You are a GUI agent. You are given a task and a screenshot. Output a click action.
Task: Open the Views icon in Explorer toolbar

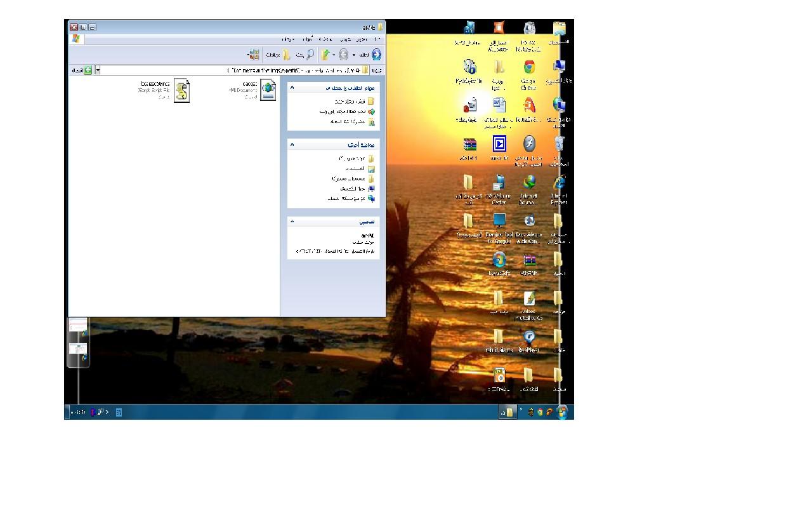[254, 54]
